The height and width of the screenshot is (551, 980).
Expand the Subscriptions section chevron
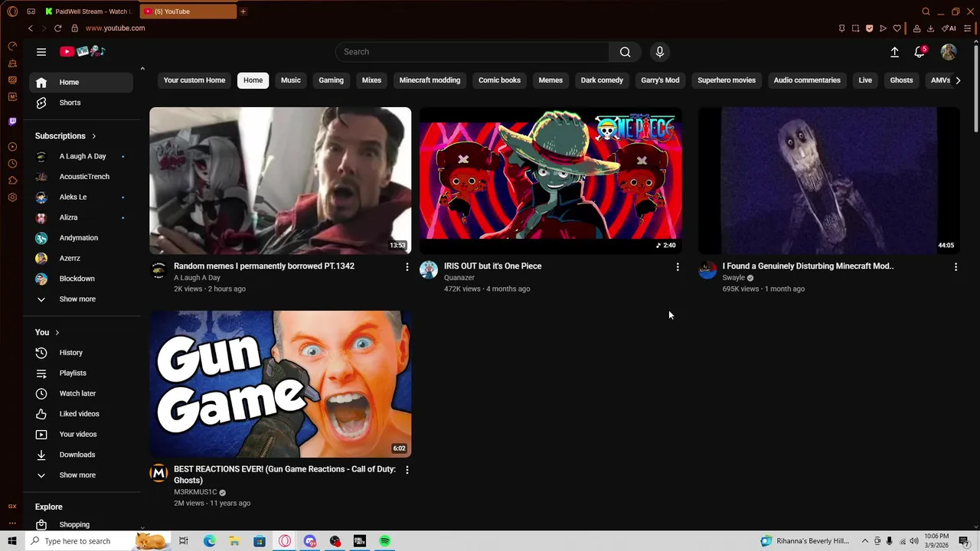(94, 136)
